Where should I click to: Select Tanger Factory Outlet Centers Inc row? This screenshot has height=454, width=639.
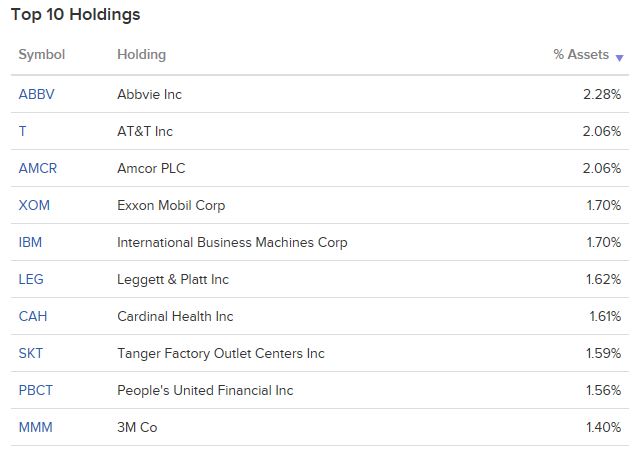(320, 353)
